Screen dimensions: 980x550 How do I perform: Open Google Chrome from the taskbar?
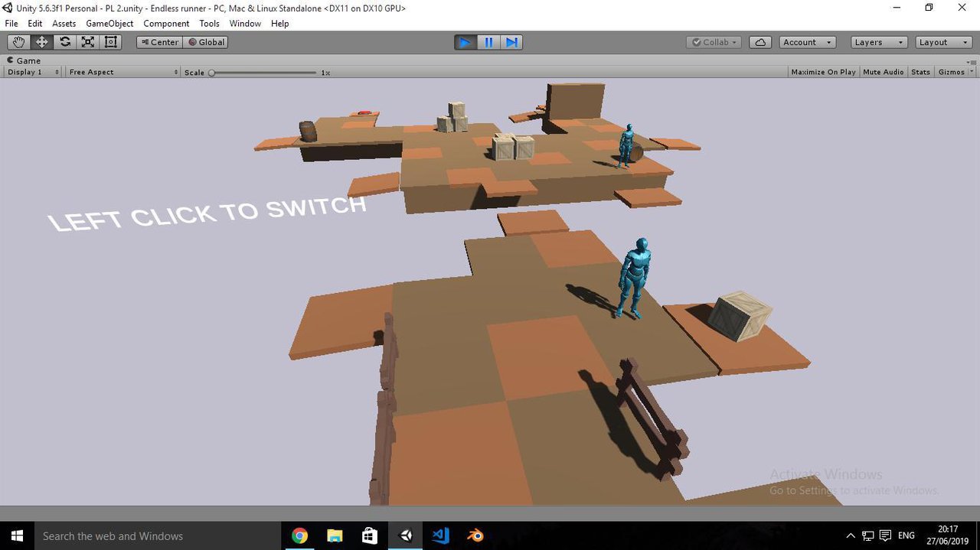(x=299, y=535)
